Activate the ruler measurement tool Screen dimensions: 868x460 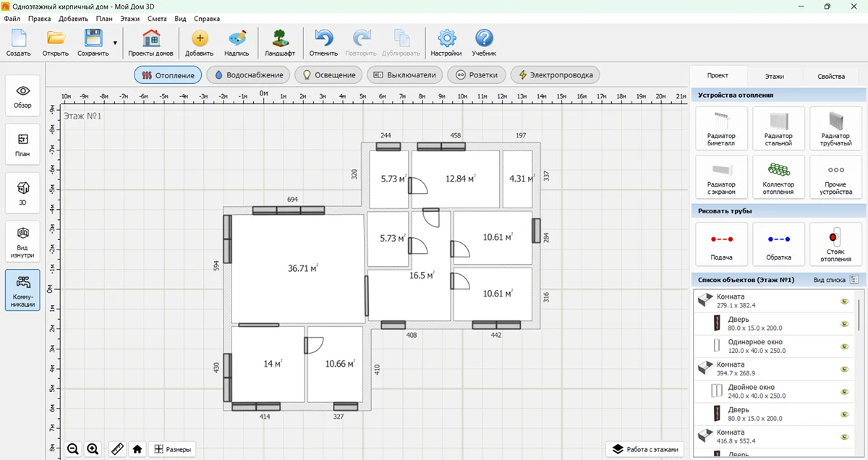coord(118,449)
